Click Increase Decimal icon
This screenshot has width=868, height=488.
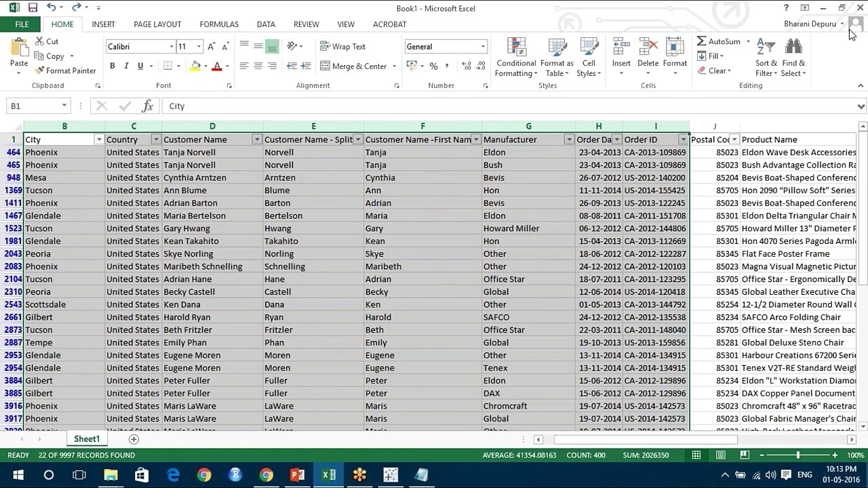pyautogui.click(x=467, y=66)
